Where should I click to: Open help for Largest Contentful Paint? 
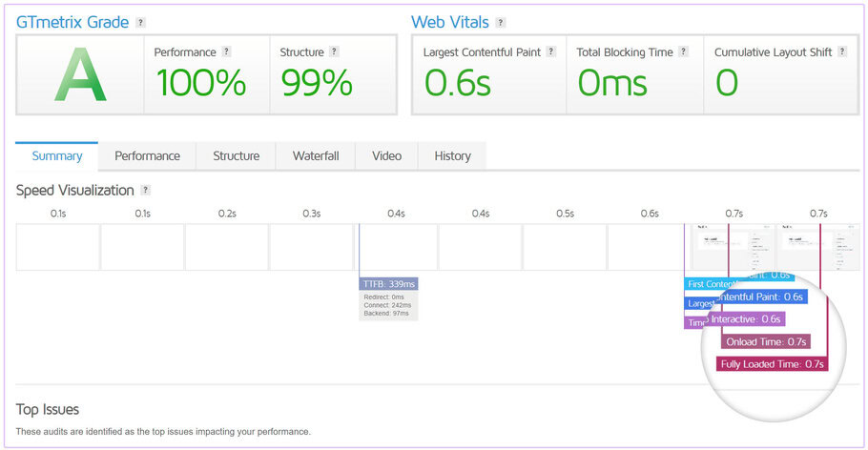click(551, 52)
